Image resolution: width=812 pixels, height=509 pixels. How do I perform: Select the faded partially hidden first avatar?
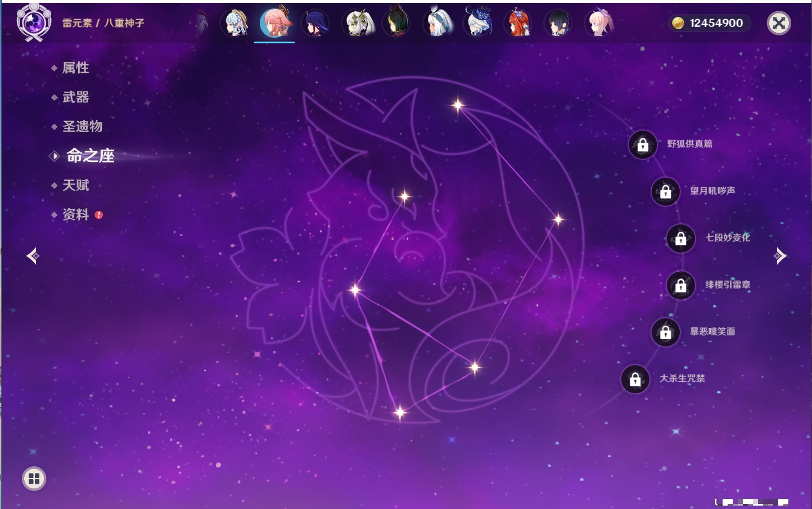pos(201,24)
